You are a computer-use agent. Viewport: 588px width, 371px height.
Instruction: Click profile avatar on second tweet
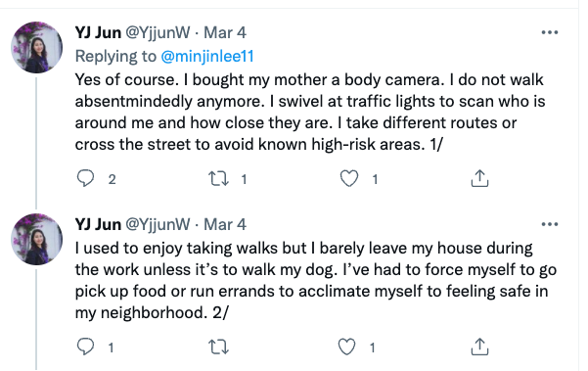point(37,239)
